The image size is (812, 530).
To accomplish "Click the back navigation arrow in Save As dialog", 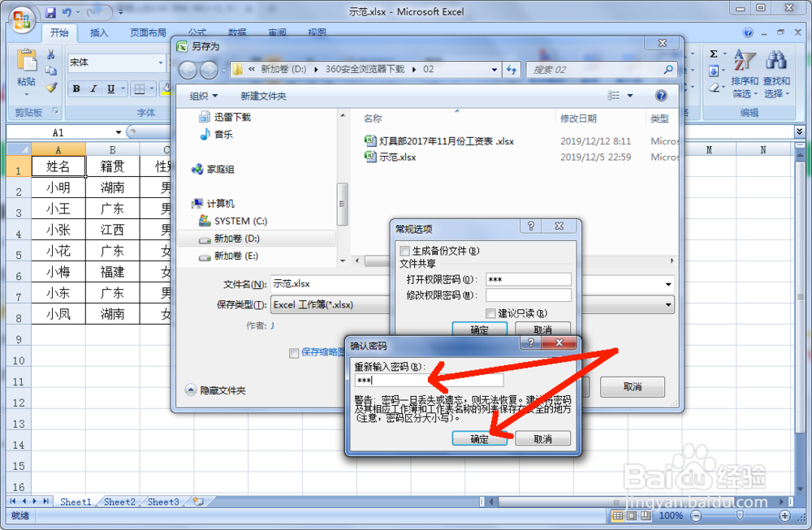I will coord(187,70).
